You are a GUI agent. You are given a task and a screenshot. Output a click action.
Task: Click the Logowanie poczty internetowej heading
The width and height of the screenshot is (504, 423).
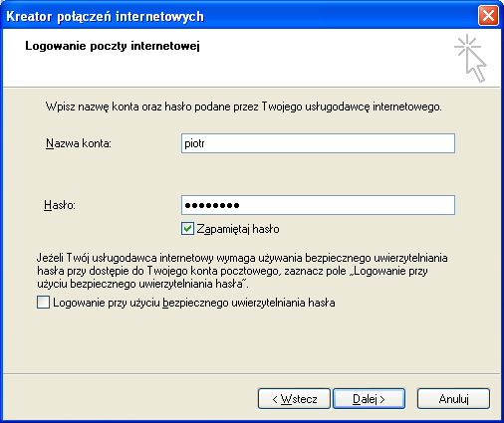point(113,46)
